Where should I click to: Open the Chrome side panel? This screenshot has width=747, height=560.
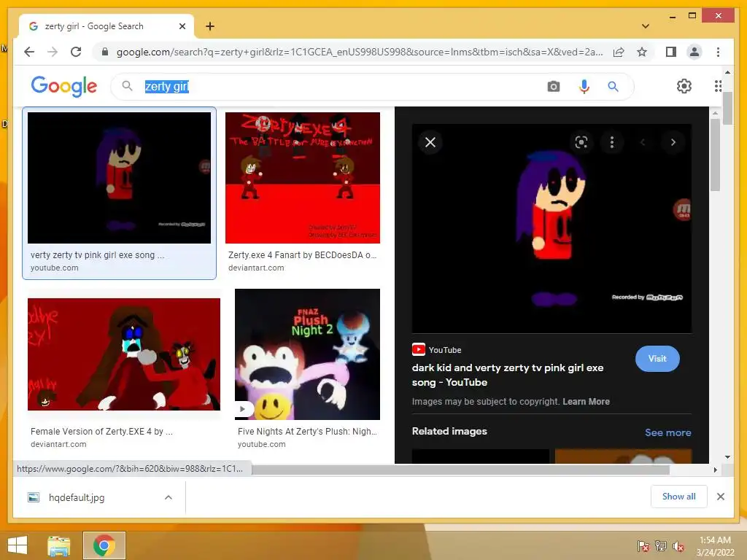tap(671, 52)
